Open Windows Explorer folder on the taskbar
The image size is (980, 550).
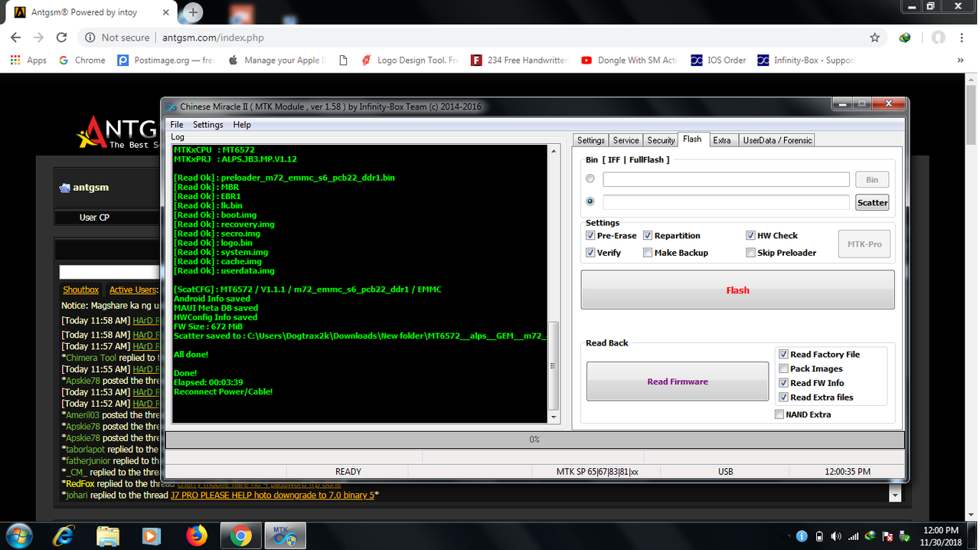(x=108, y=535)
